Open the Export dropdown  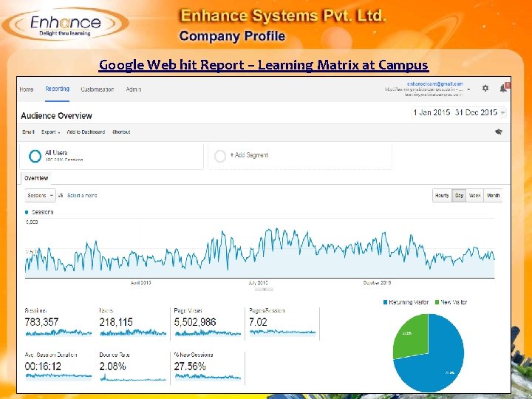coord(50,132)
